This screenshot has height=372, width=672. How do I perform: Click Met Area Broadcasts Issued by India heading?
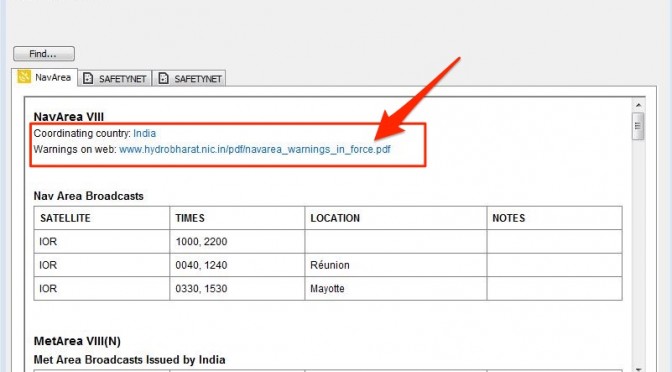[x=129, y=360]
